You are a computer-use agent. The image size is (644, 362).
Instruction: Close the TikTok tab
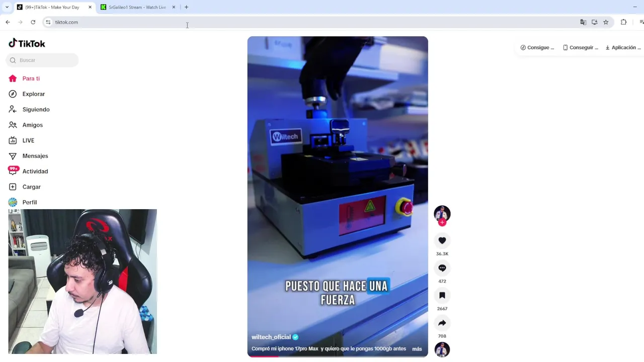coord(90,7)
